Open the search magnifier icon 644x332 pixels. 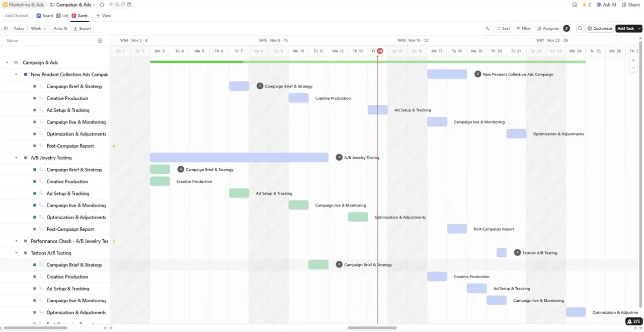point(580,29)
